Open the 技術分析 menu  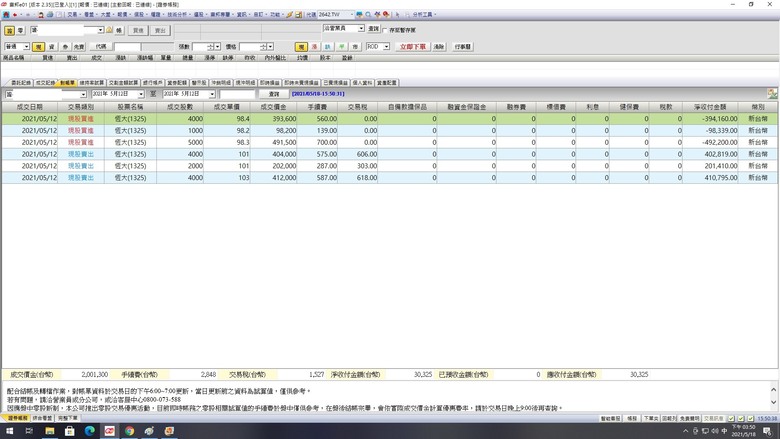(177, 15)
